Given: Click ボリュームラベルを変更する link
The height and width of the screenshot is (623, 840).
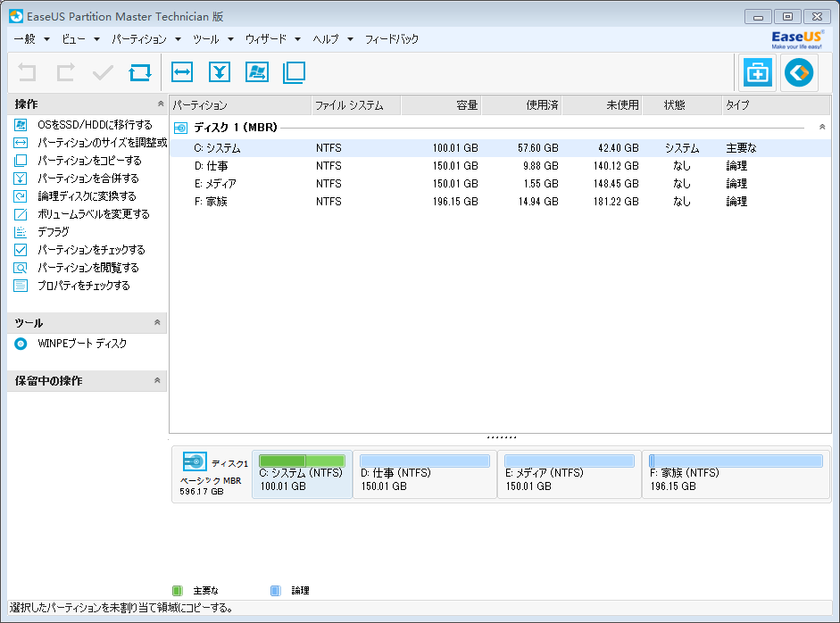Looking at the screenshot, I should [x=93, y=214].
